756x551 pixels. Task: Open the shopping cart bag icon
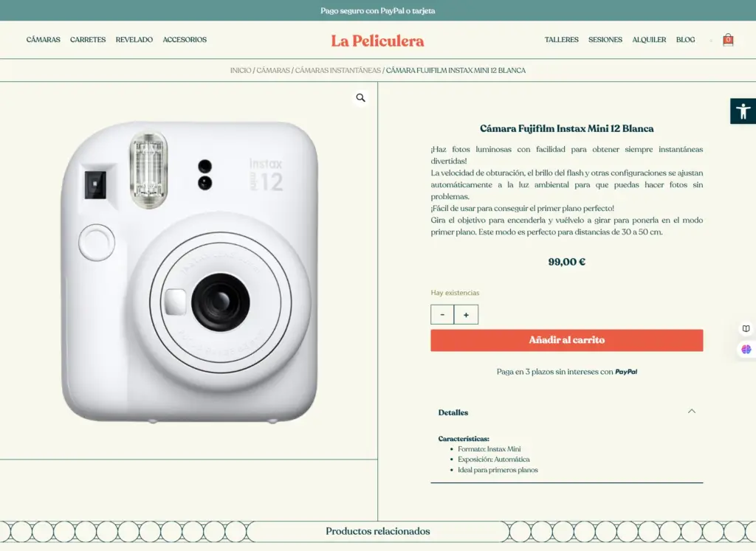[728, 40]
